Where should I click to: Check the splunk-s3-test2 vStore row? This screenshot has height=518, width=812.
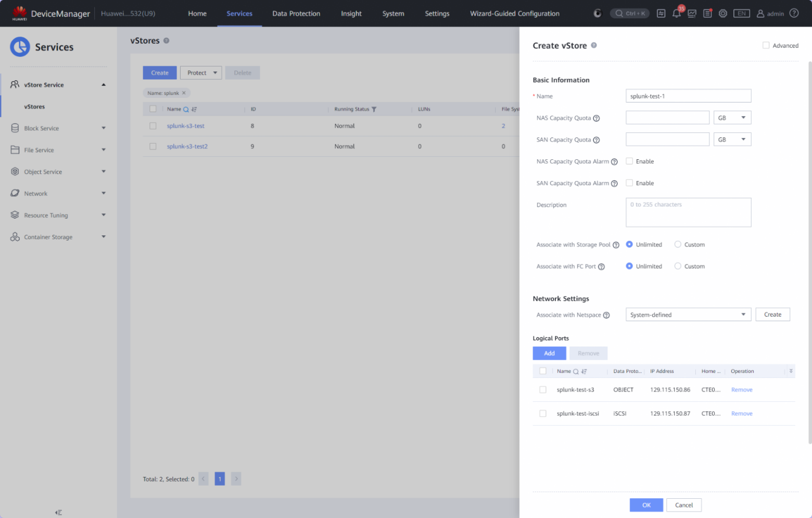point(153,146)
